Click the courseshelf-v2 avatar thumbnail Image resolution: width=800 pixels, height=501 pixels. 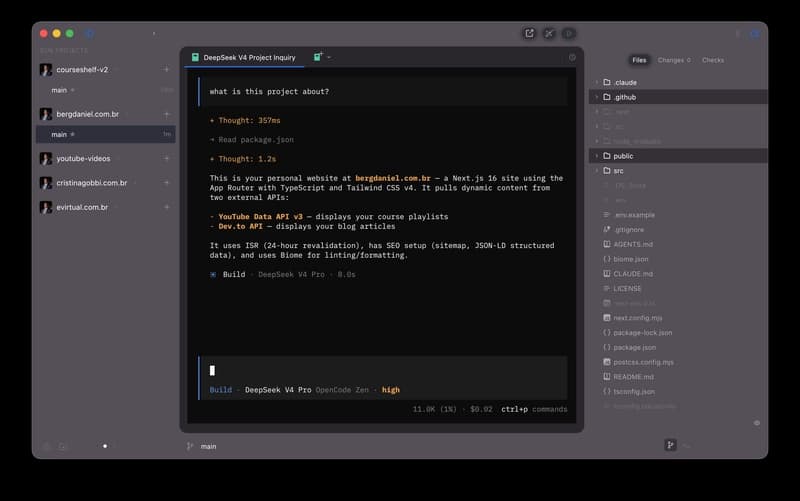coord(46,69)
